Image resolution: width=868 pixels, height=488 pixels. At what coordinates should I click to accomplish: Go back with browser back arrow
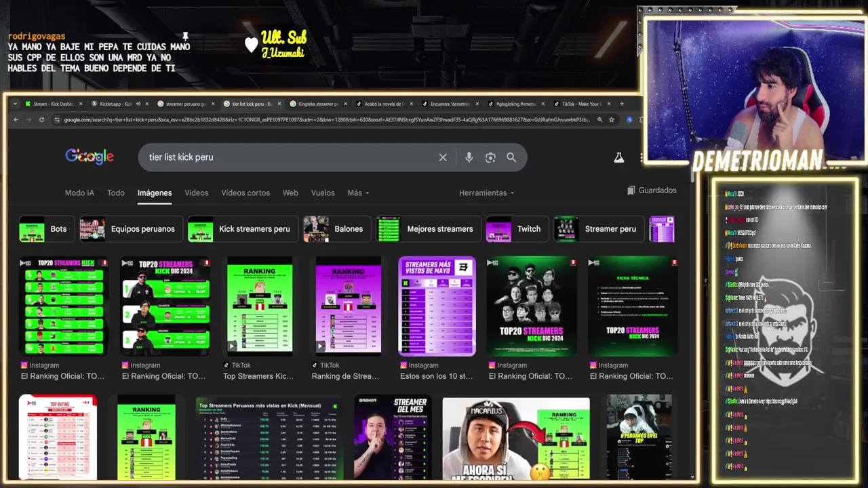[16, 120]
